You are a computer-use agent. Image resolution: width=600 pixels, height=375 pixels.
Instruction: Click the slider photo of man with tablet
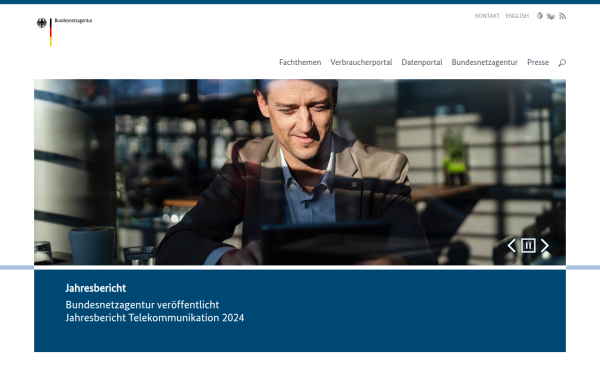300,172
